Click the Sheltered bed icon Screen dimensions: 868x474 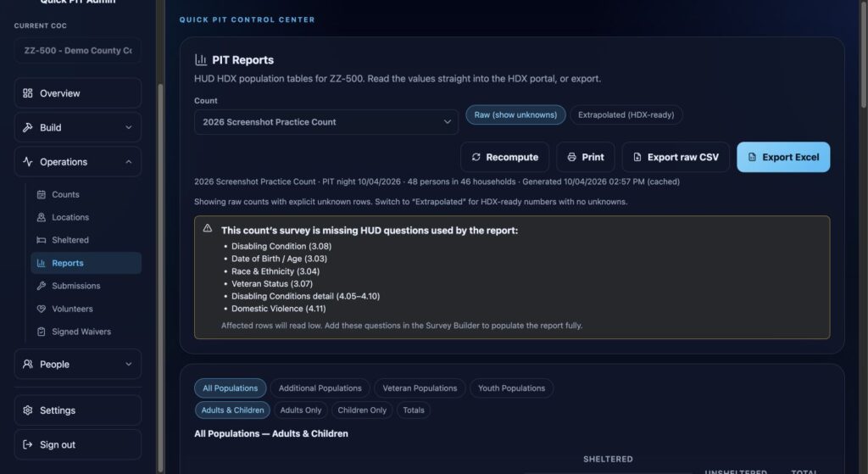(41, 240)
